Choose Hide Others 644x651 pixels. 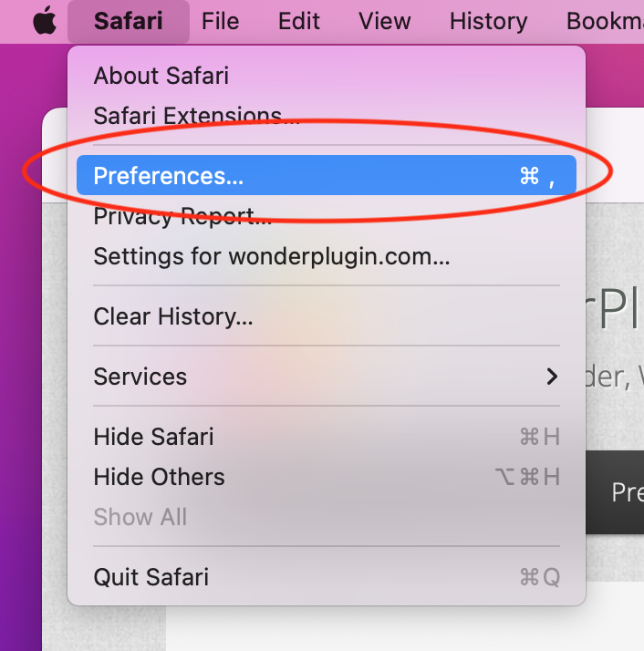[159, 477]
